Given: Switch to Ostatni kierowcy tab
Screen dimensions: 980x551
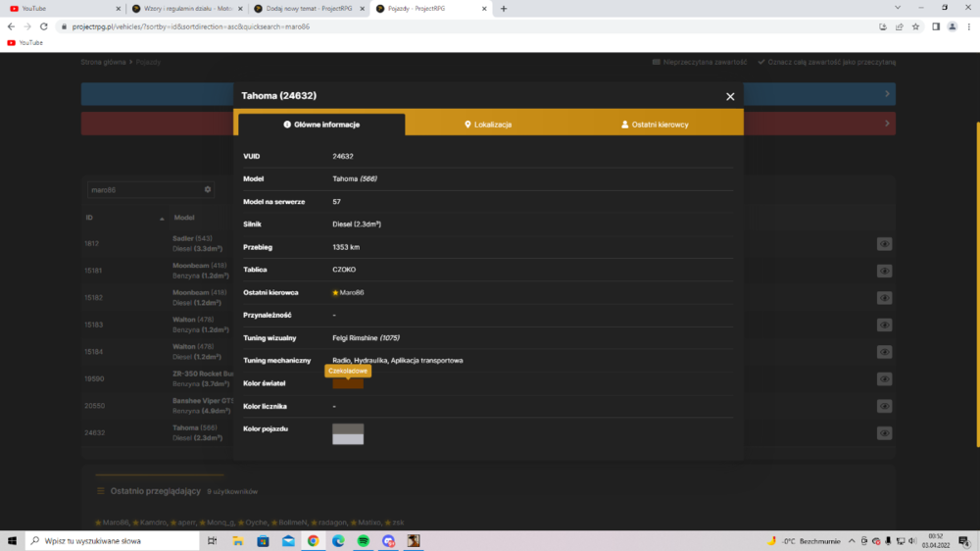Looking at the screenshot, I should pyautogui.click(x=655, y=125).
